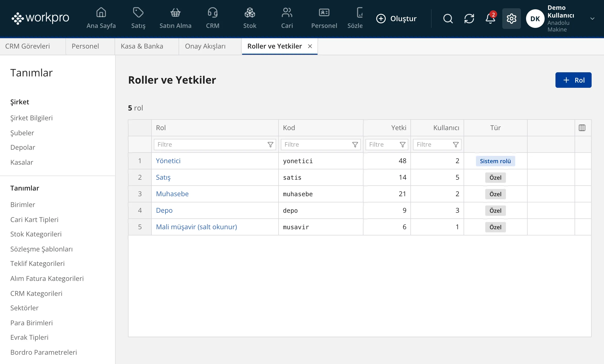604x364 pixels.
Task: Sort by the Kod column header
Action: (321, 128)
